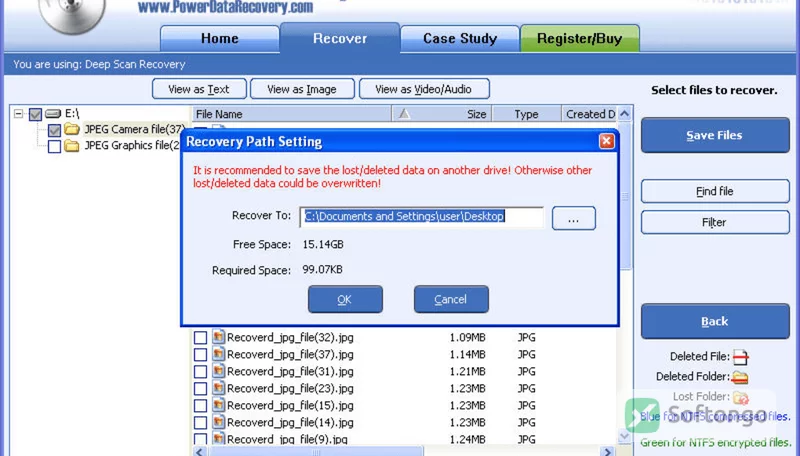Click the horizontal scroll left arrow
The width and height of the screenshot is (800, 456).
click(x=200, y=451)
